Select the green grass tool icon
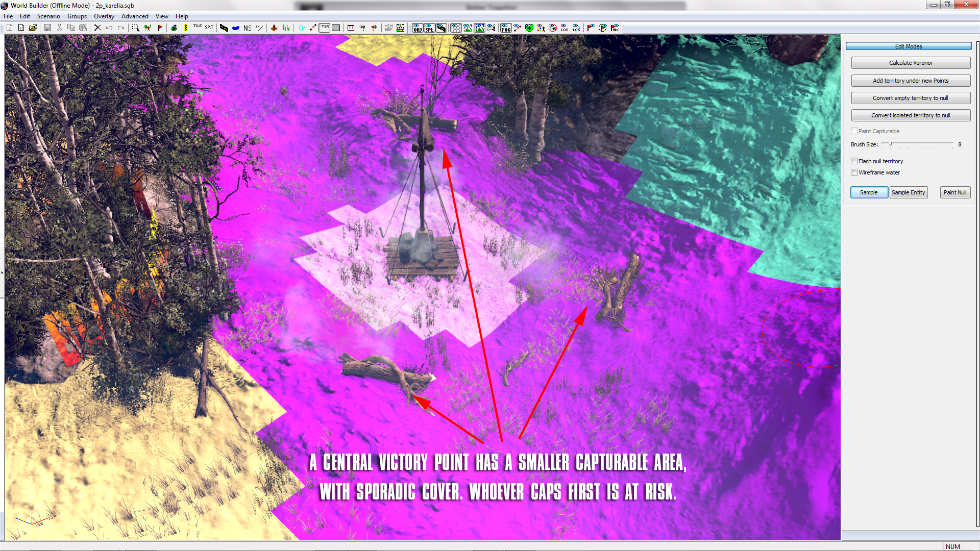The width and height of the screenshot is (980, 551). click(286, 28)
